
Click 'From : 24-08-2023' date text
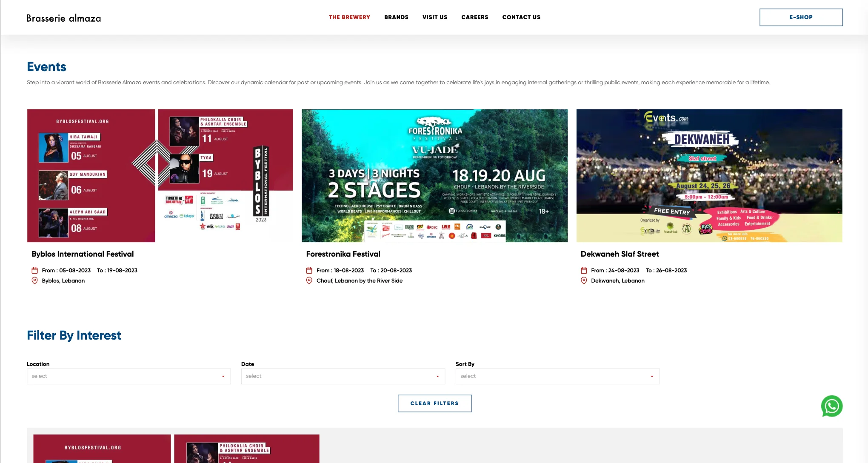[x=615, y=271]
